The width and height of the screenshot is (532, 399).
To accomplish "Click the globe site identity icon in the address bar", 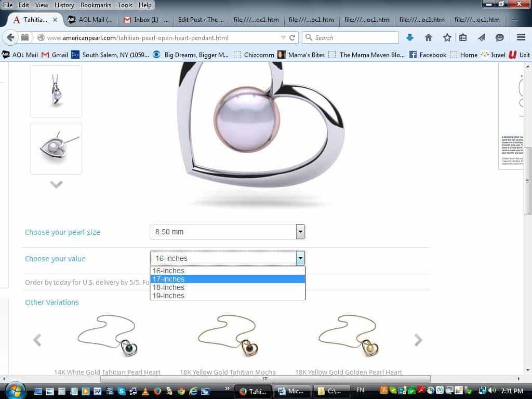I will [41, 37].
